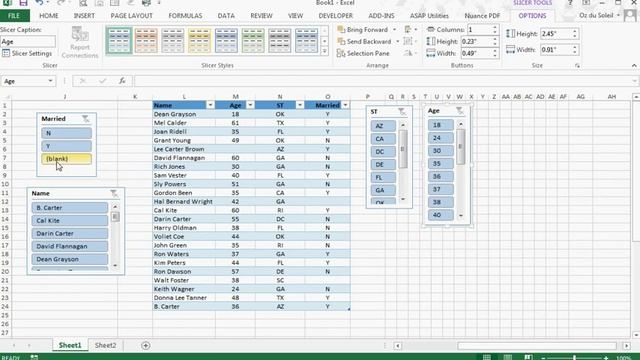640x360 pixels.
Task: Click the Save icon in quick access toolbar
Action: [x=23, y=3]
